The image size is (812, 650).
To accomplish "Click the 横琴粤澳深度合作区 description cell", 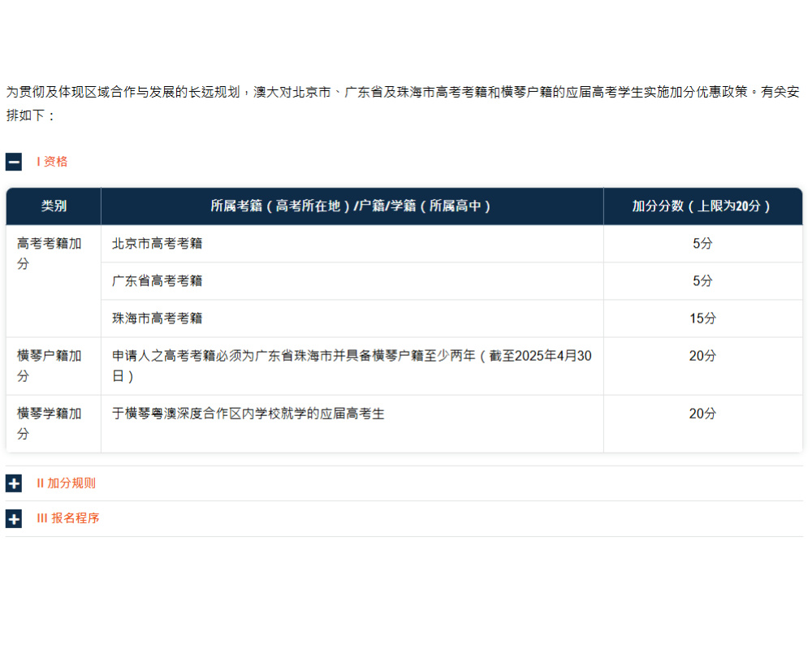I will pyautogui.click(x=248, y=414).
